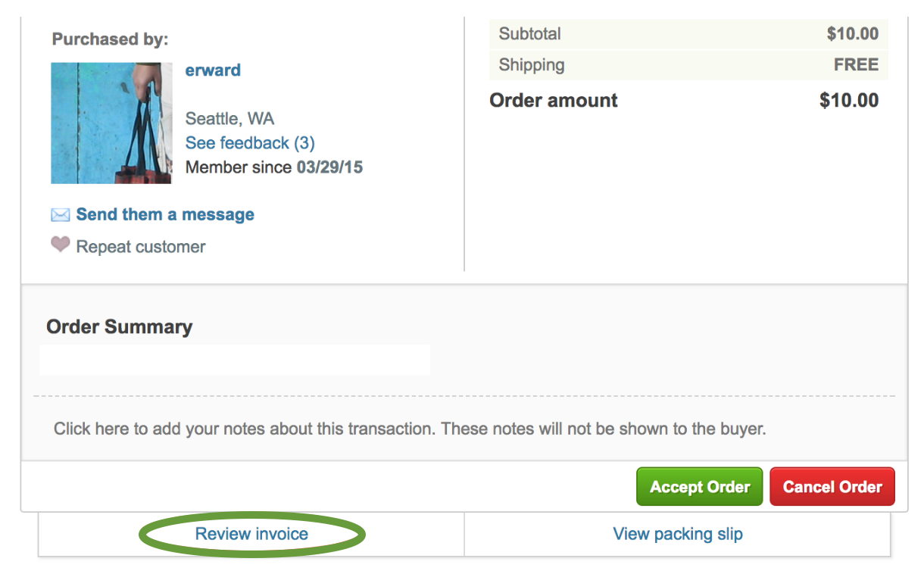Open the Review invoice tab
The height and width of the screenshot is (574, 924).
251,534
